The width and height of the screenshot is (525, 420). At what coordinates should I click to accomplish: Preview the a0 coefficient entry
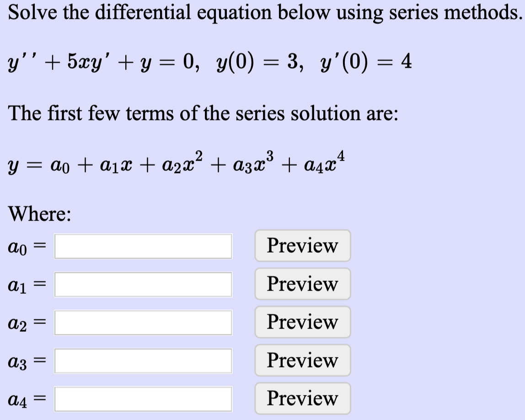pyautogui.click(x=302, y=246)
